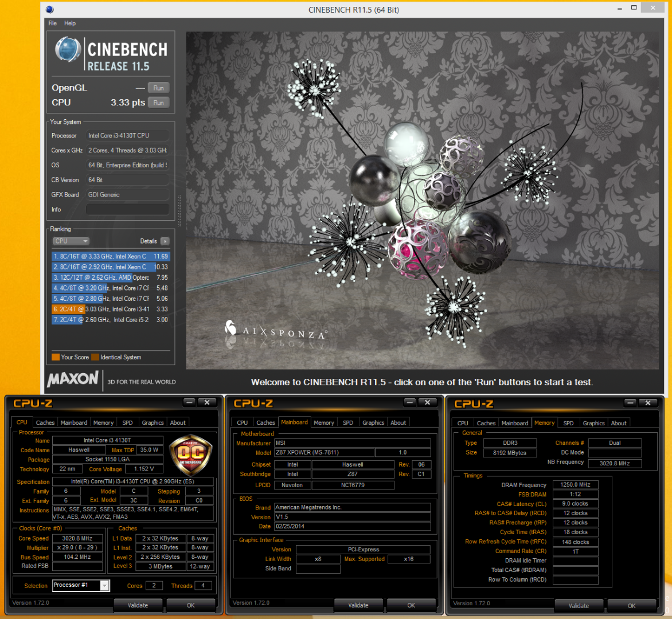Open the Help menu in Cinebench
The image size is (672, 619).
70,23
